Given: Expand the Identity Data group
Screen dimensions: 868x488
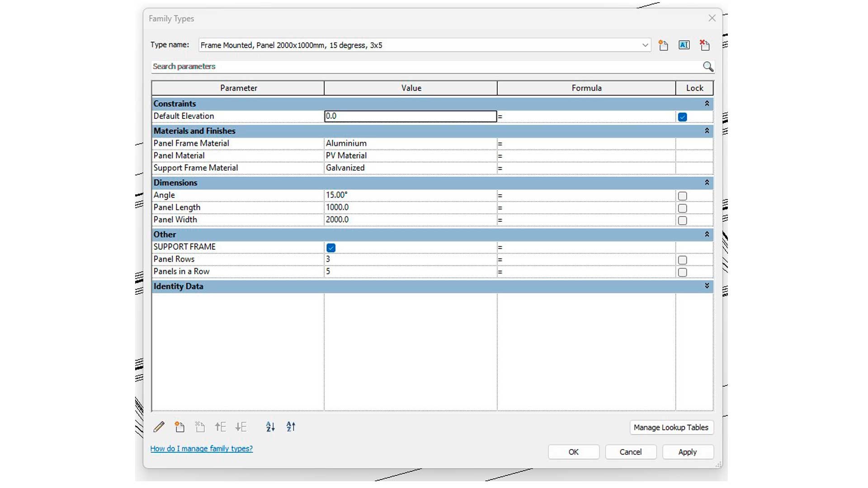Looking at the screenshot, I should pyautogui.click(x=707, y=286).
